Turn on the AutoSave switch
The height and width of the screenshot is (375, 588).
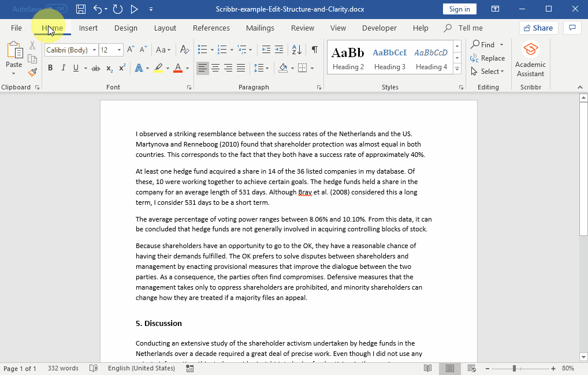pyautogui.click(x=56, y=9)
